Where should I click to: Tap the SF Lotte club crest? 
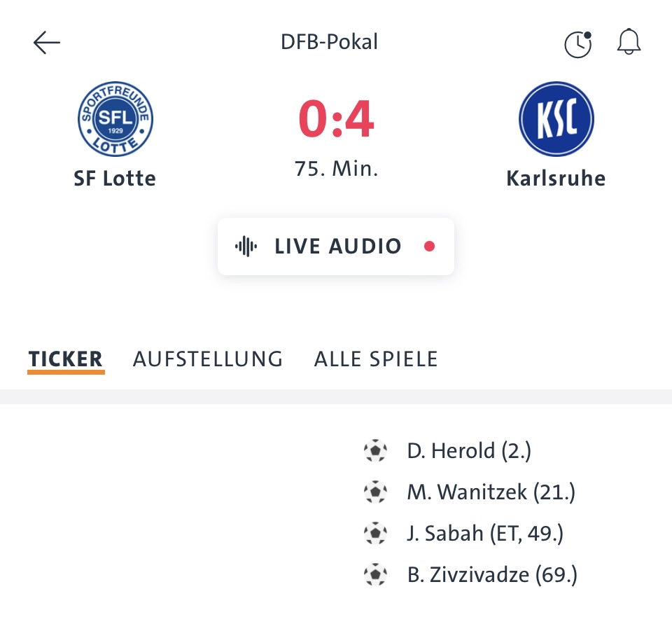[115, 119]
